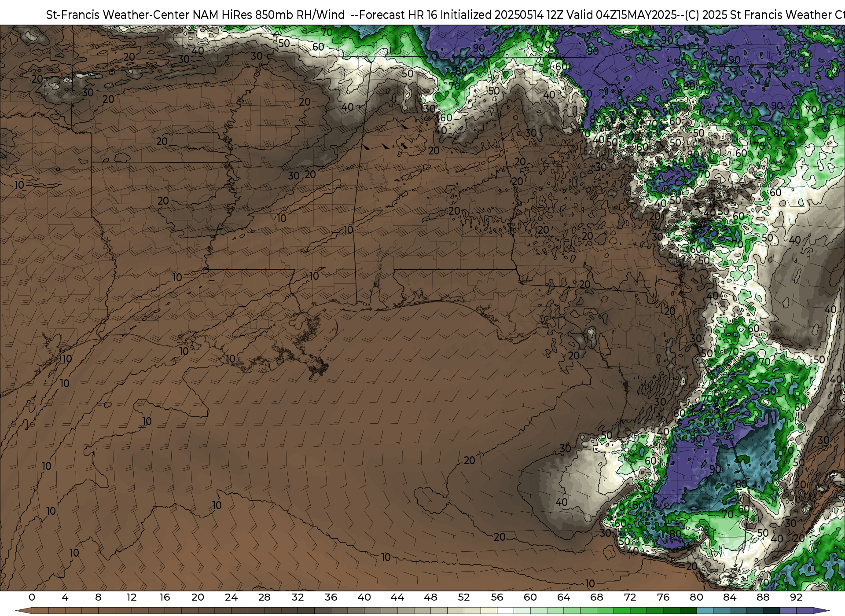Image resolution: width=845 pixels, height=616 pixels.
Task: Click the colorbar scale label '16'
Action: coord(165,597)
